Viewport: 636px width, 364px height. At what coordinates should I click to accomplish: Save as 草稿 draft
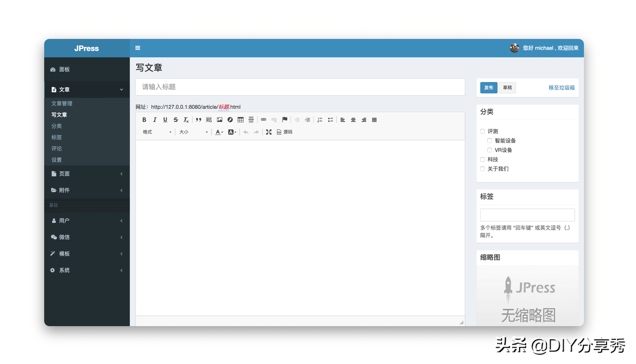507,88
